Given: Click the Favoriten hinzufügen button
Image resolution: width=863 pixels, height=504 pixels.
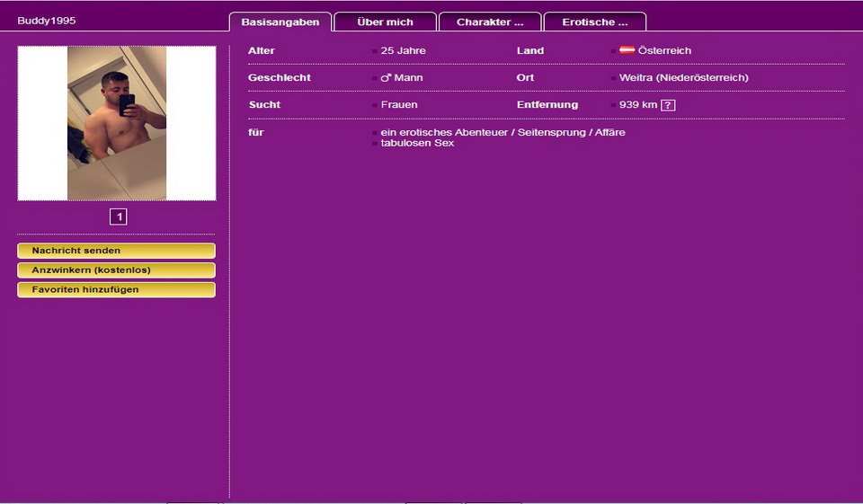Looking at the screenshot, I should (116, 289).
